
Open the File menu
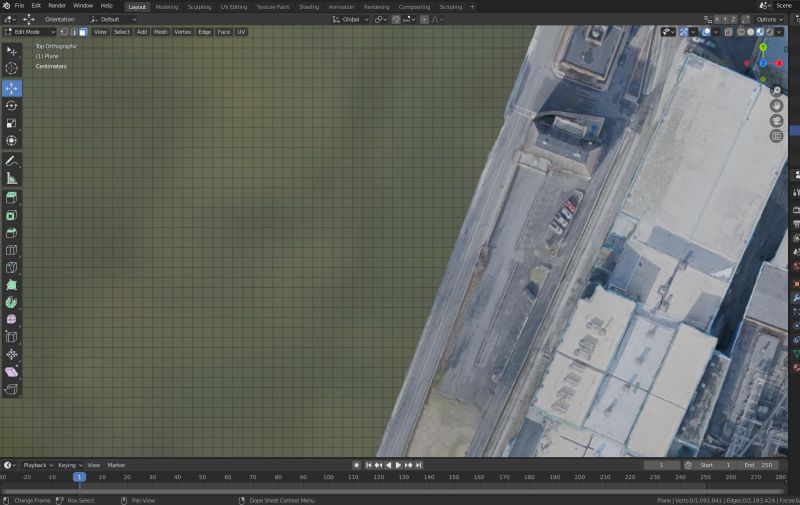pos(19,6)
